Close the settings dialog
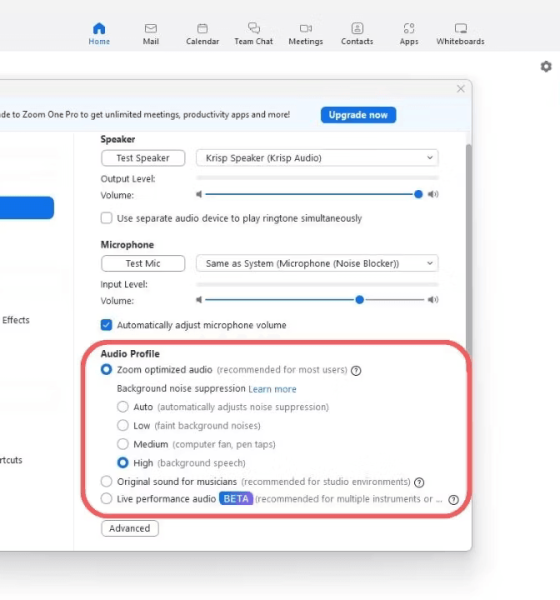 pos(460,89)
